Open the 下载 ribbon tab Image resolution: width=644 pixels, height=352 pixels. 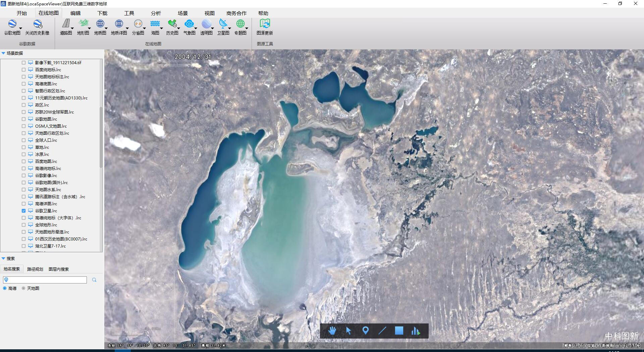[102, 13]
